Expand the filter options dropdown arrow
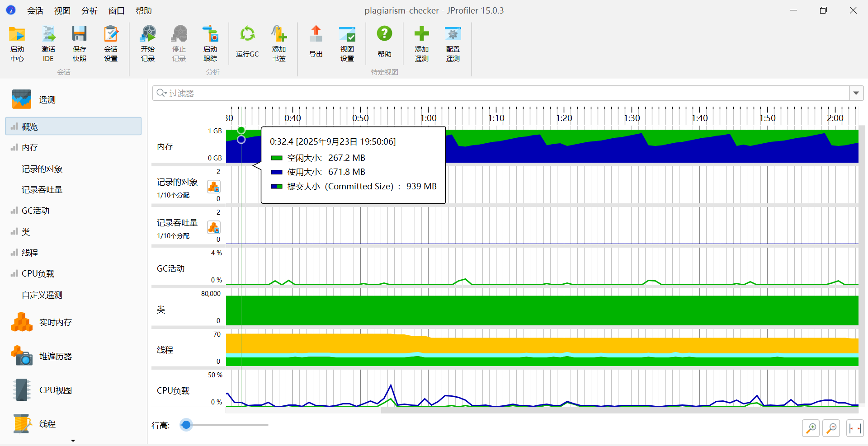The image size is (868, 446). click(x=856, y=93)
